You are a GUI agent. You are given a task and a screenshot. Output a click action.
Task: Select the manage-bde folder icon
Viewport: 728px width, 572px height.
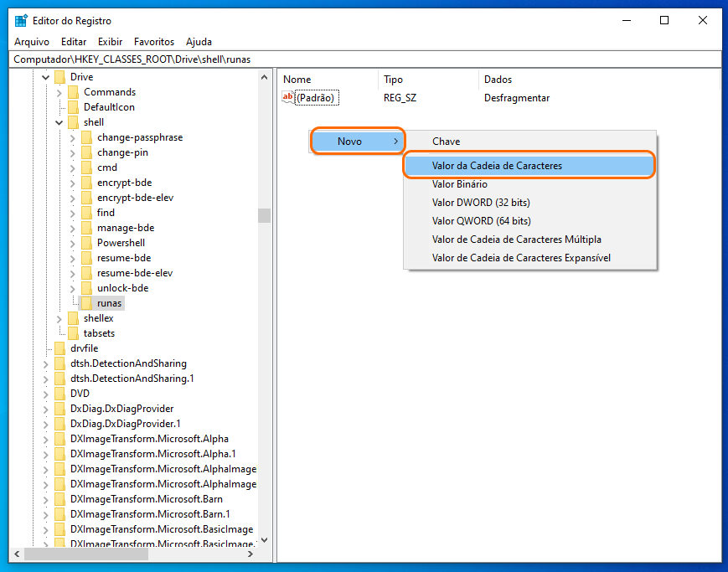tap(87, 228)
